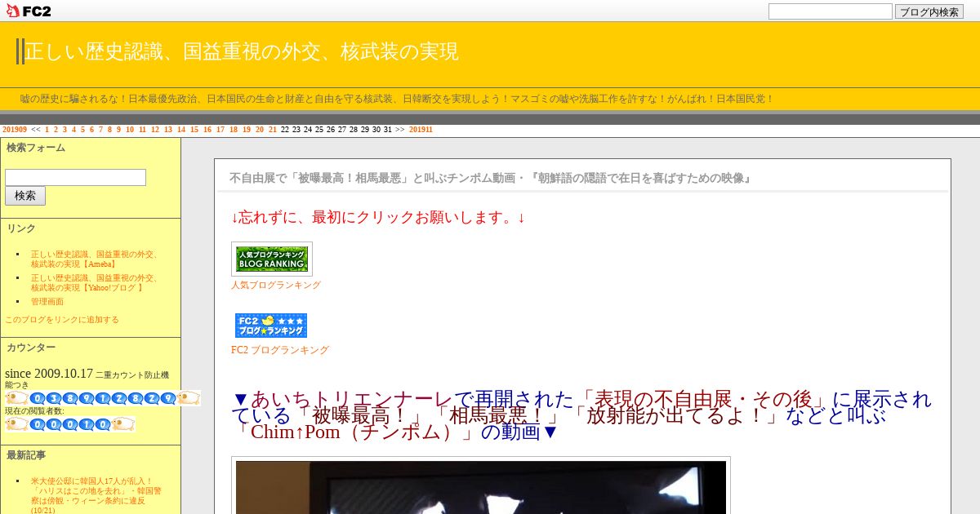Open calendar day 15

(194, 130)
